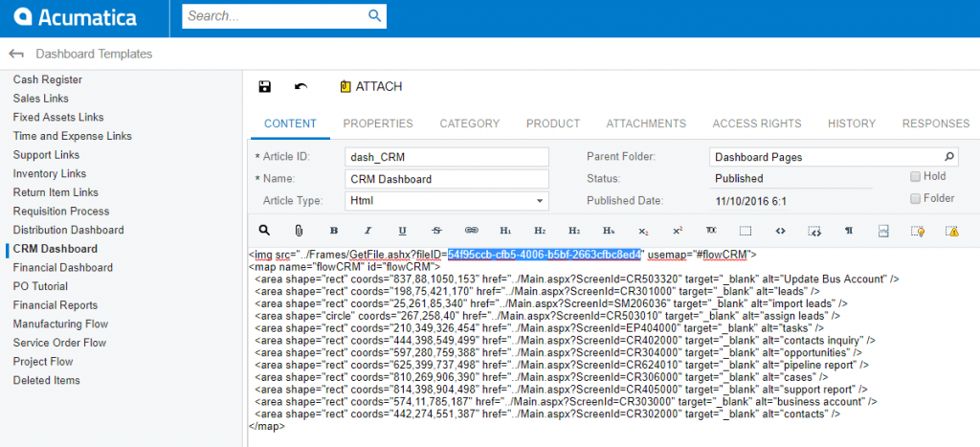The image size is (980, 447).
Task: Select CRM Dashboard in sidebar
Action: [55, 248]
